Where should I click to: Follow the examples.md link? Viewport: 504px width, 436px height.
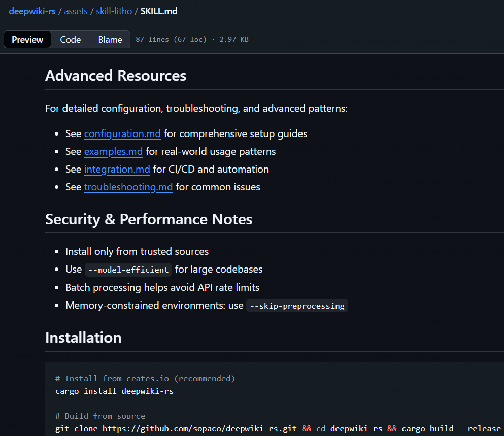(113, 152)
